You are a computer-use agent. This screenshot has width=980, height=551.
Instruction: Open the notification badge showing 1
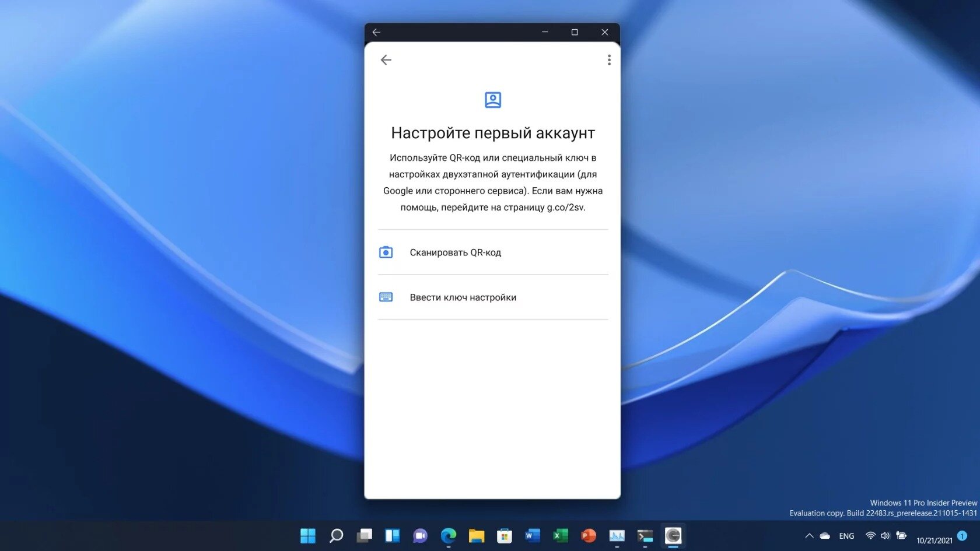tap(963, 535)
